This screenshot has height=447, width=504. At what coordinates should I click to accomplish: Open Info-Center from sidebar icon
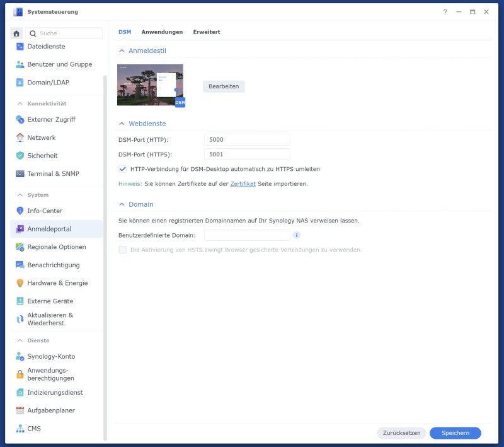click(x=20, y=211)
